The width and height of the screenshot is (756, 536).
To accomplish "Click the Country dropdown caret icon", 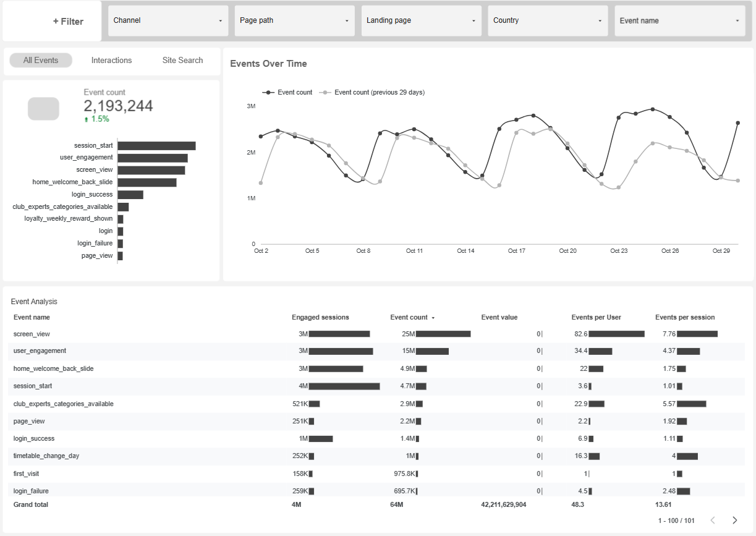I will tap(600, 20).
